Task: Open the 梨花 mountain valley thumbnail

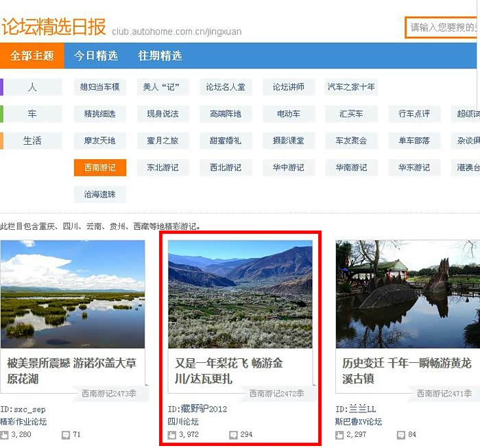Action: click(x=240, y=294)
